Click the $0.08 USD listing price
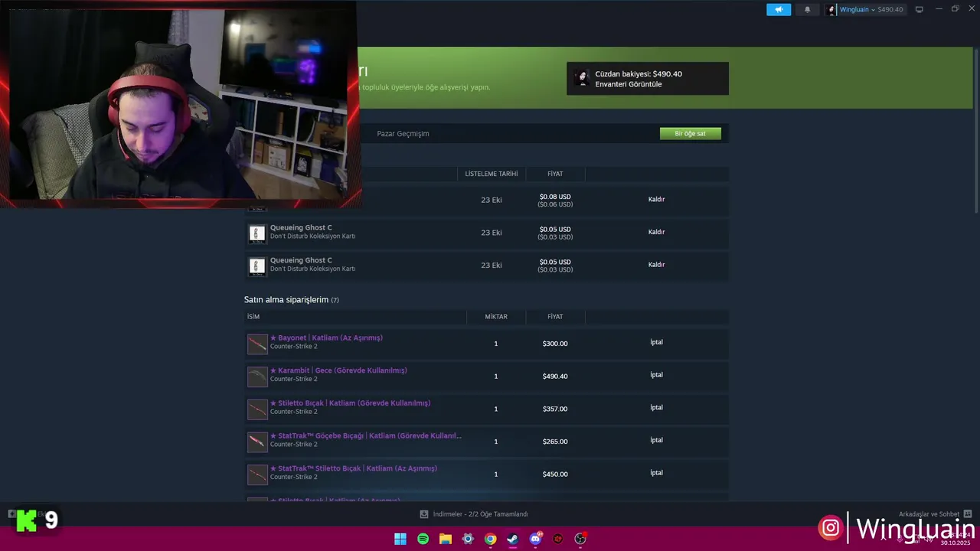Screen dimensions: 980x551 pos(555,197)
